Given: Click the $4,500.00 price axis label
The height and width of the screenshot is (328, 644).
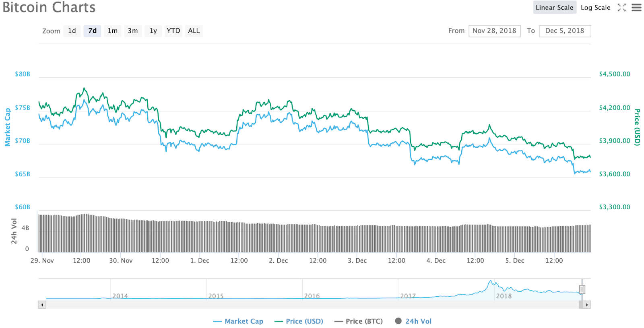Looking at the screenshot, I should [x=615, y=74].
